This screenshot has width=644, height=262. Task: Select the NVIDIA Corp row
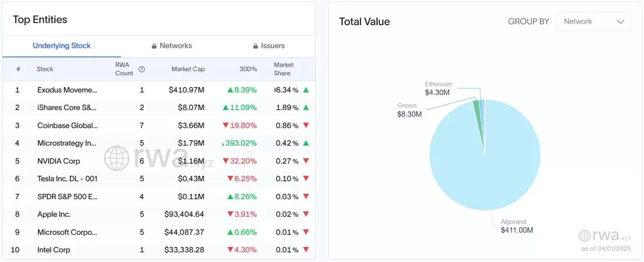pos(159,161)
